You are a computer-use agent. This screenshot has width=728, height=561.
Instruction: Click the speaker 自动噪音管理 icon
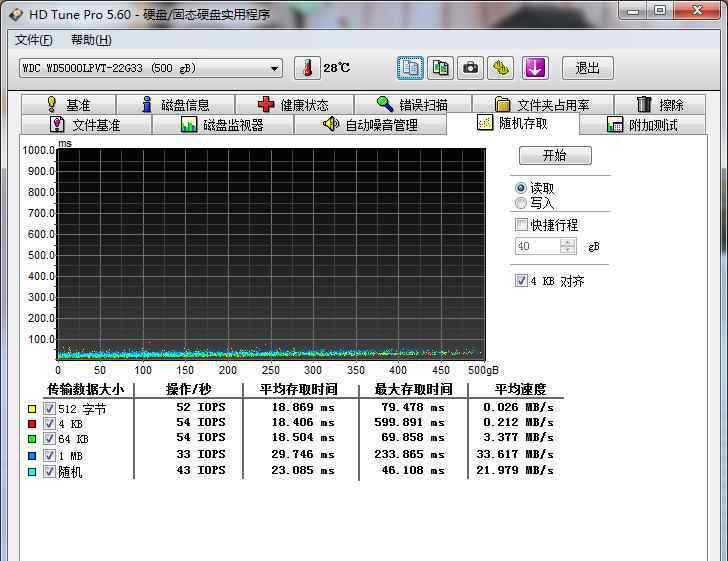[331, 124]
